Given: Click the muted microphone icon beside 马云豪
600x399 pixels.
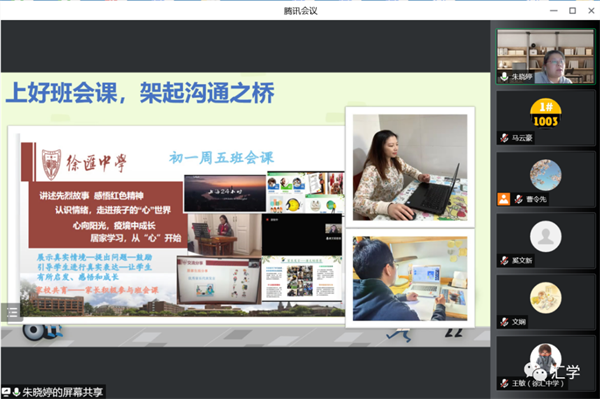Looking at the screenshot, I should (x=504, y=138).
